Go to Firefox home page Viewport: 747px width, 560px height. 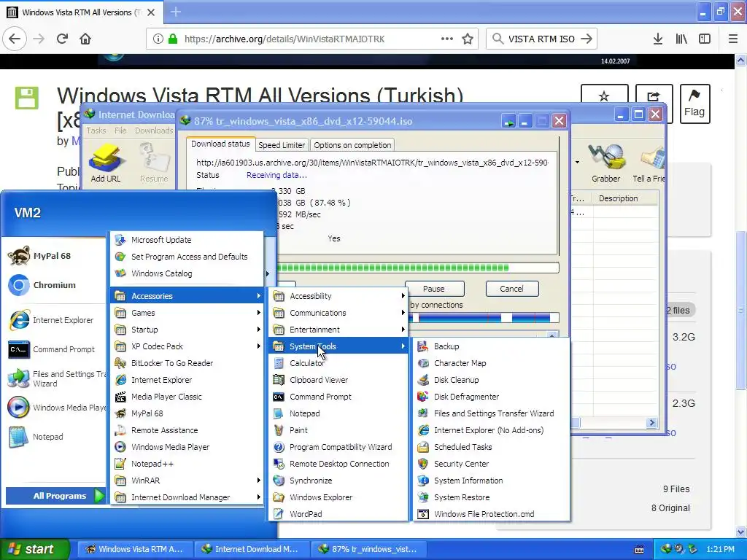coord(85,39)
